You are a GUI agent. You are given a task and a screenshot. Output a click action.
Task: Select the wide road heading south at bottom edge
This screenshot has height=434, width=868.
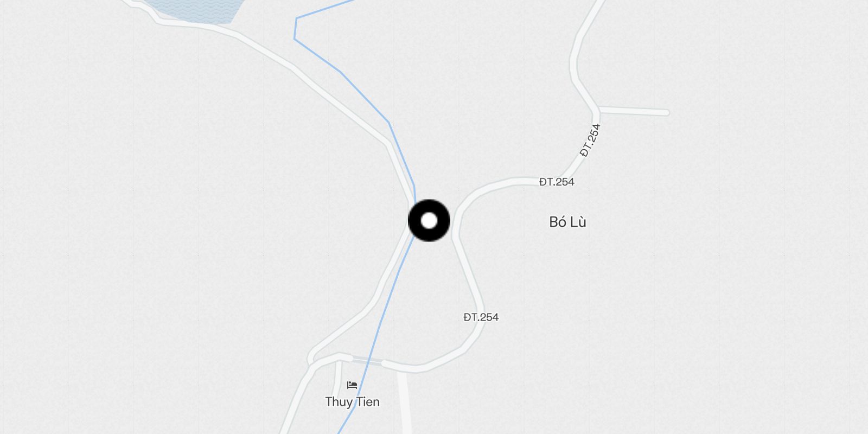404,403
